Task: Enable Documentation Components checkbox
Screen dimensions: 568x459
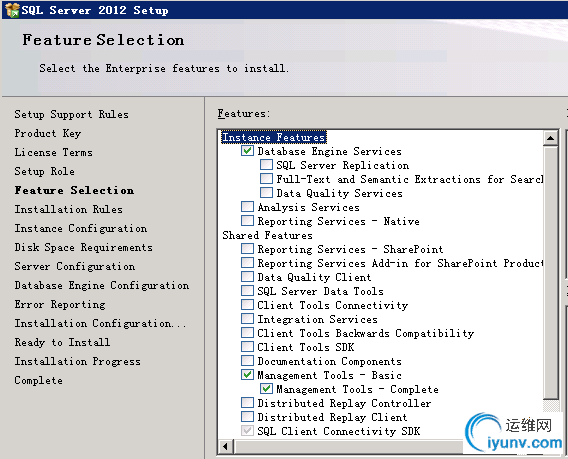Action: (247, 361)
